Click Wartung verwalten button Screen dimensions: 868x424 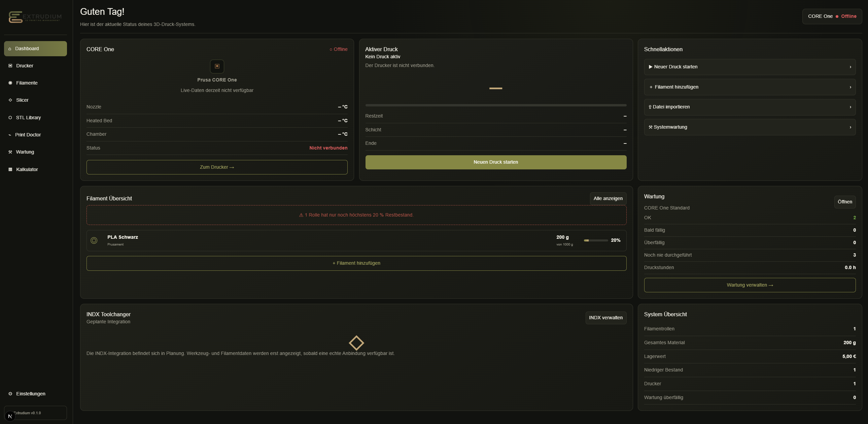[x=750, y=285]
